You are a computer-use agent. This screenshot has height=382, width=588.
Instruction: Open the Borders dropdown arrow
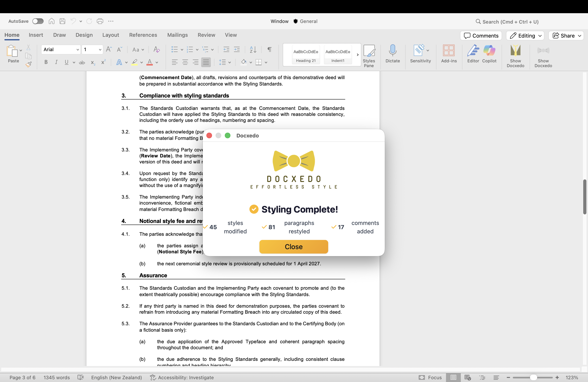266,62
